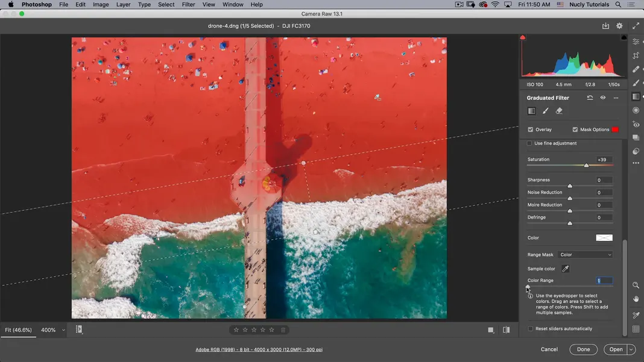The width and height of the screenshot is (644, 362).
Task: Open workflow options Adobe RGB link
Action: point(259,350)
